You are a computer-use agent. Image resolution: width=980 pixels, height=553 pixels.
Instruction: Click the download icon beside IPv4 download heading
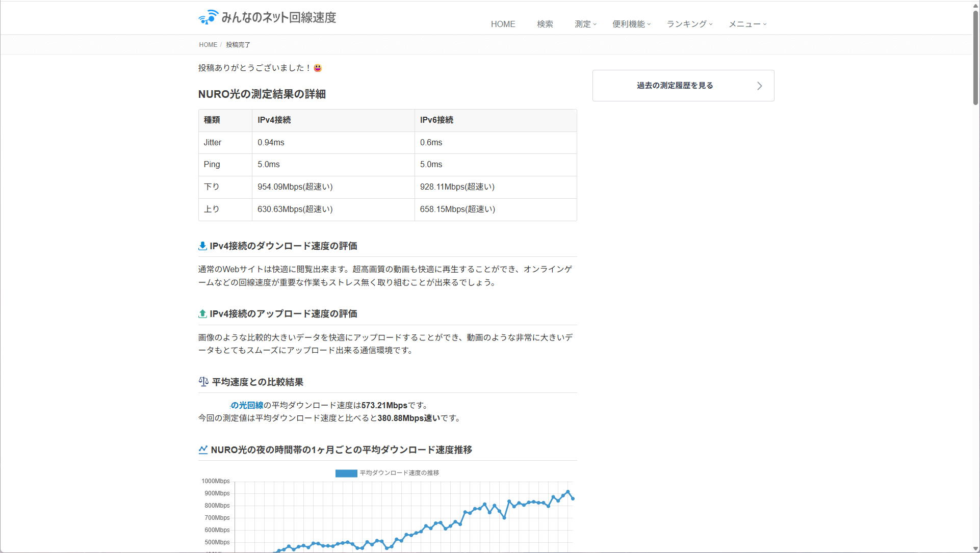pos(202,246)
